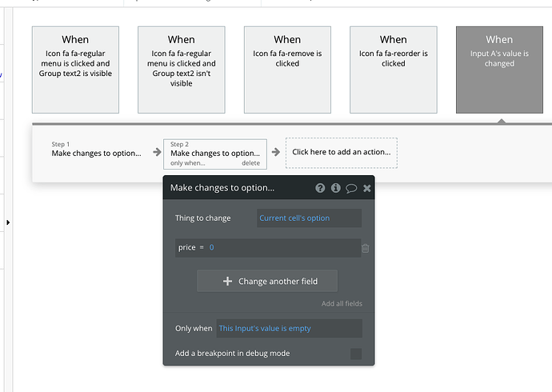Select menu clicked, Group text2 isn't visible event

click(x=182, y=70)
